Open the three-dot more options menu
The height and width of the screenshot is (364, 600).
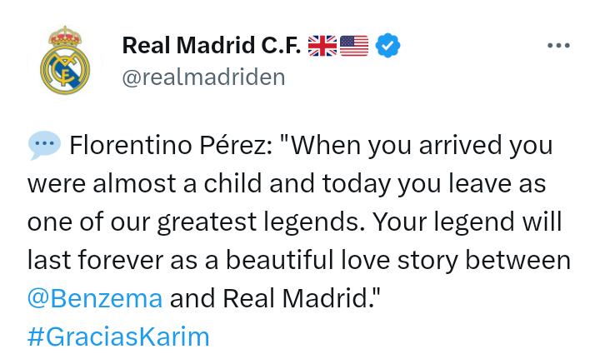pyautogui.click(x=557, y=46)
